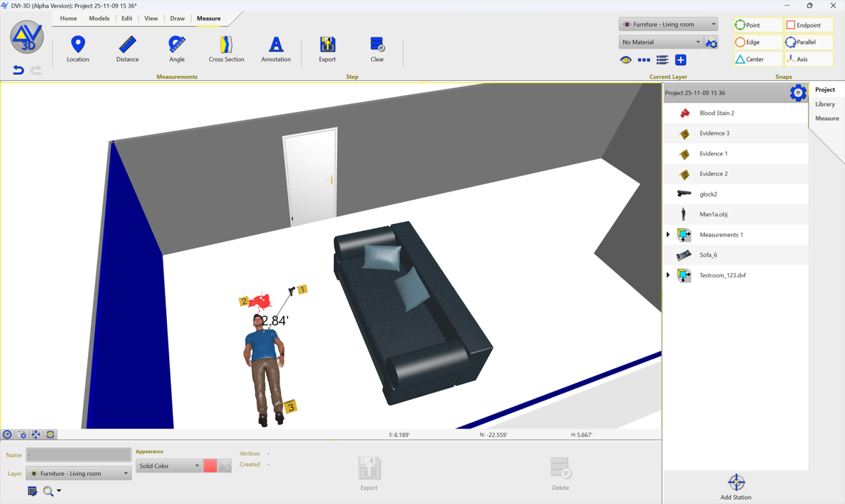This screenshot has height=504, width=845.
Task: Open the No Material dropdown
Action: (661, 42)
